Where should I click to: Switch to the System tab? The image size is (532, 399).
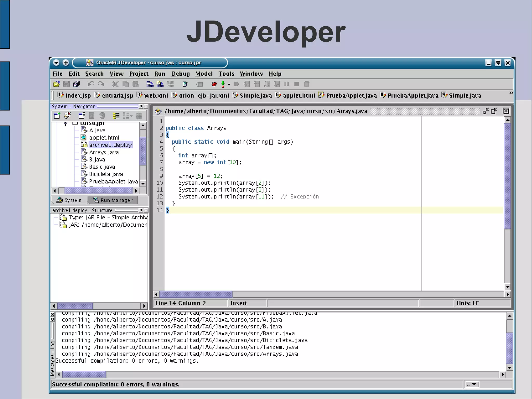69,200
